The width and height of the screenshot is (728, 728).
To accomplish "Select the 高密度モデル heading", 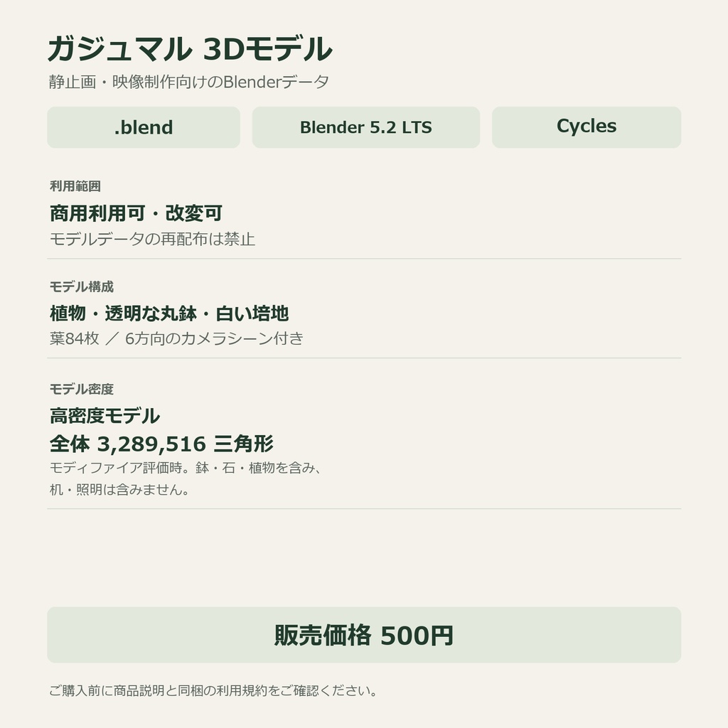I will (x=105, y=415).
